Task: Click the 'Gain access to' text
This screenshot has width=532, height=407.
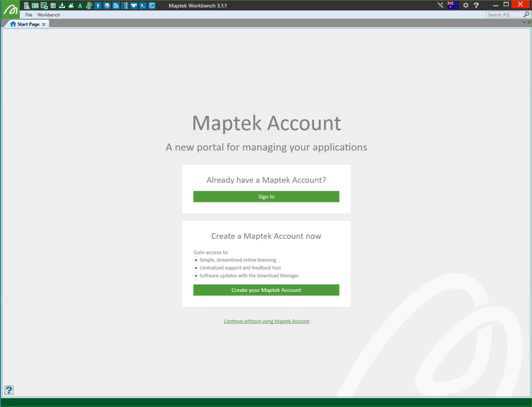Action: point(210,252)
